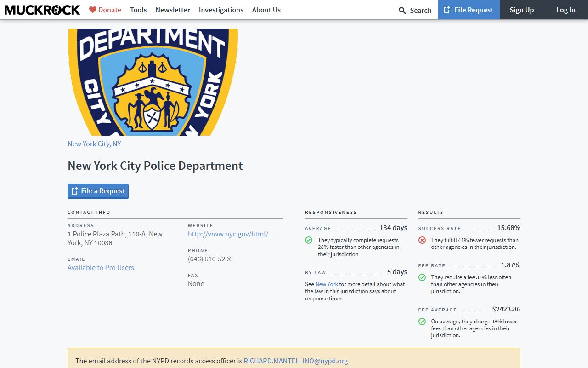Click the File Request document icon in navbar
Image resolution: width=588 pixels, height=368 pixels.
pyautogui.click(x=447, y=10)
